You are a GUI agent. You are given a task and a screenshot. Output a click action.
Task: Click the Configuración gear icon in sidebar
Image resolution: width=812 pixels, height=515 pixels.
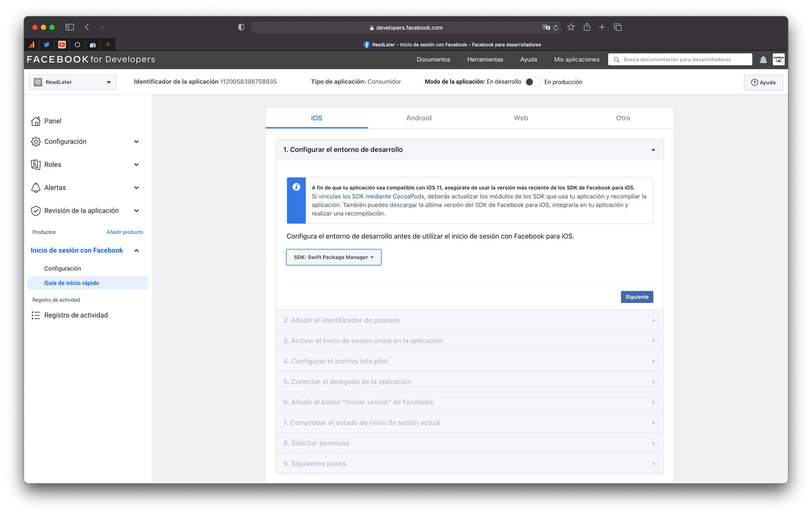(36, 141)
